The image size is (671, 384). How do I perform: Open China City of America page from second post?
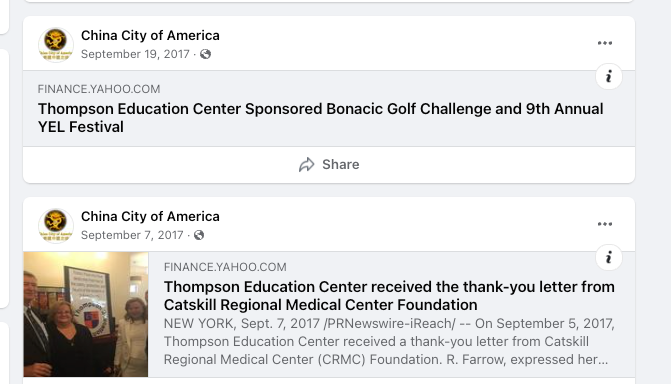(x=150, y=217)
